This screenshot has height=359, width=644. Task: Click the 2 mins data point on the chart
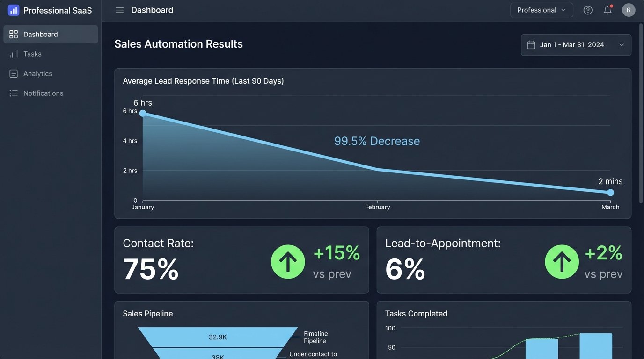610,192
